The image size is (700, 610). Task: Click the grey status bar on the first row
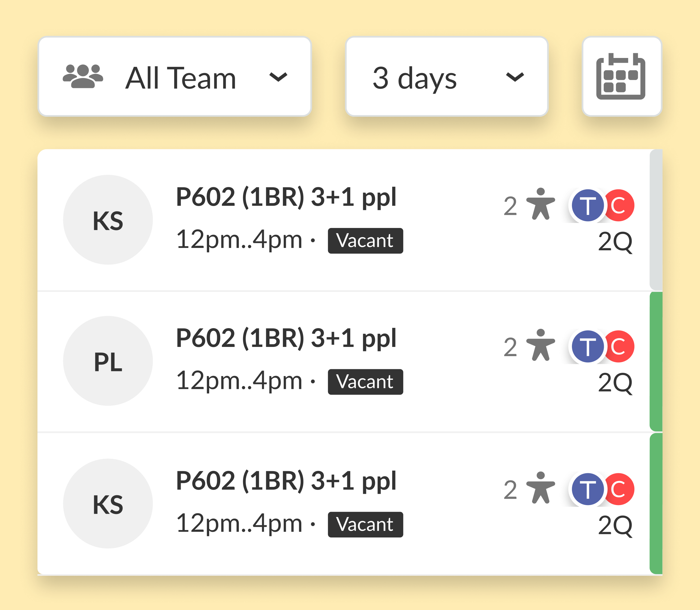(656, 220)
